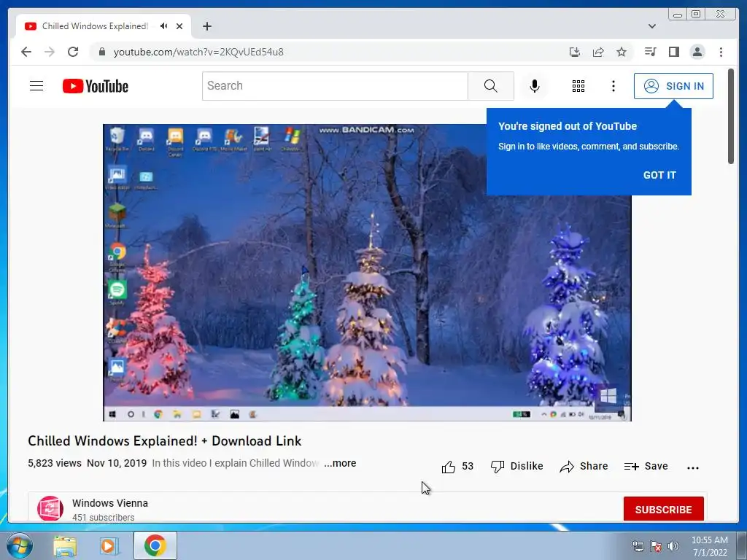This screenshot has height=560, width=747.
Task: Share the video using Share arrow
Action: tap(584, 466)
